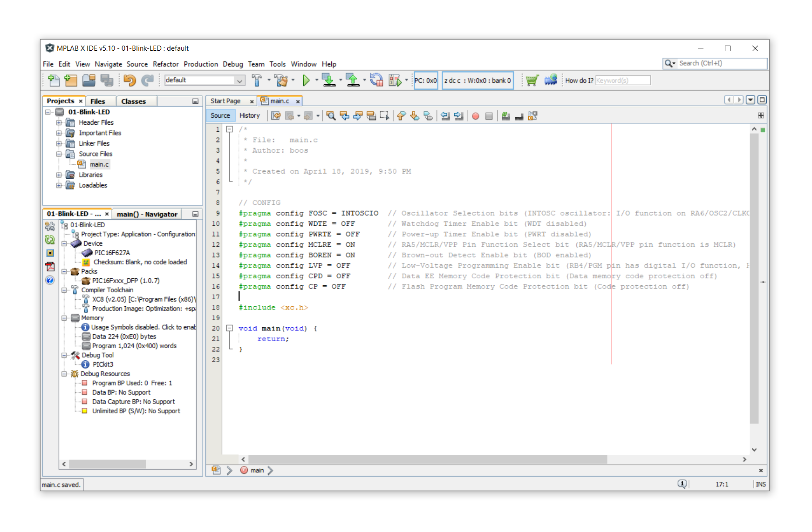The height and width of the screenshot is (532, 812).
Task: Click the Find Selection magnifier icon
Action: (x=331, y=116)
